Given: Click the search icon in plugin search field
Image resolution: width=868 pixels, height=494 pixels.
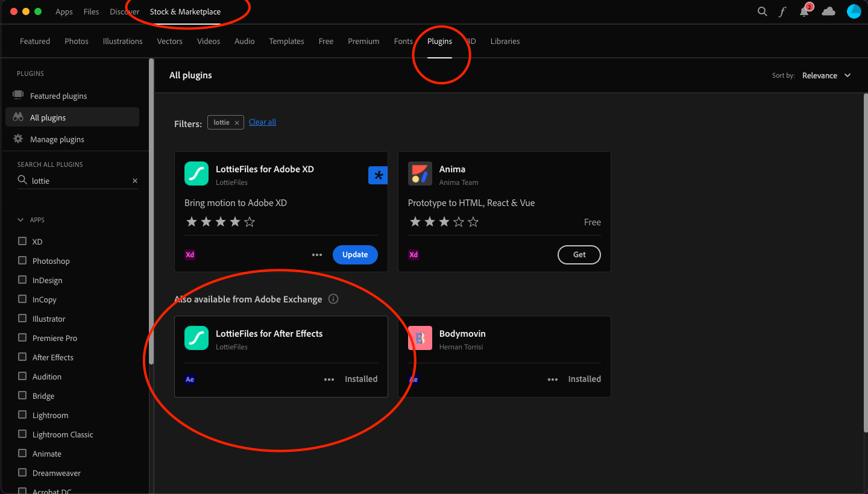Looking at the screenshot, I should click(22, 180).
